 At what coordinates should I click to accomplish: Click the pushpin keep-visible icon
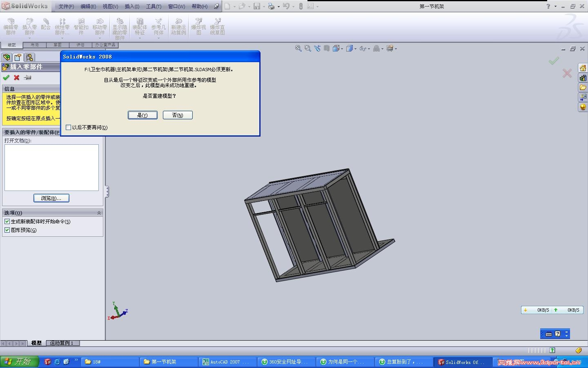click(x=27, y=77)
